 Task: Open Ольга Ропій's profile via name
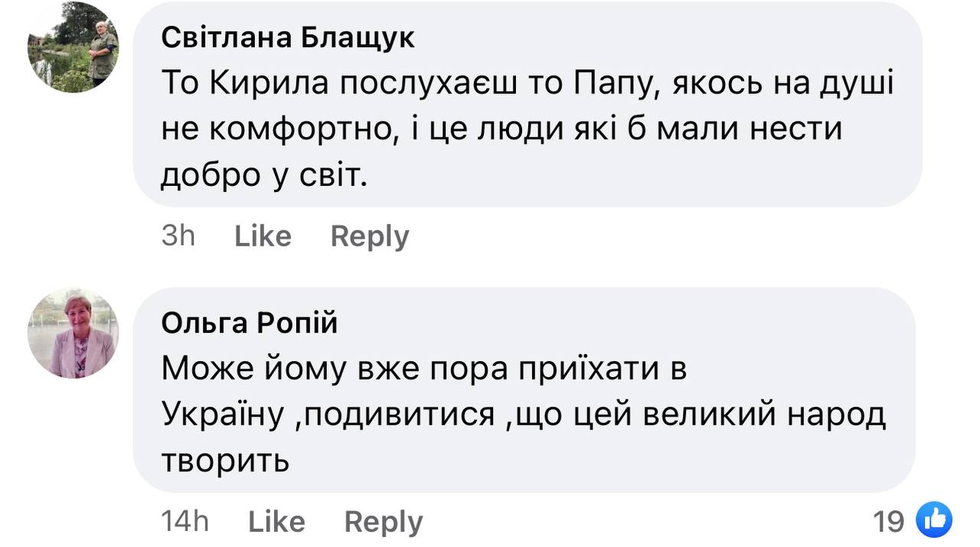tap(249, 324)
